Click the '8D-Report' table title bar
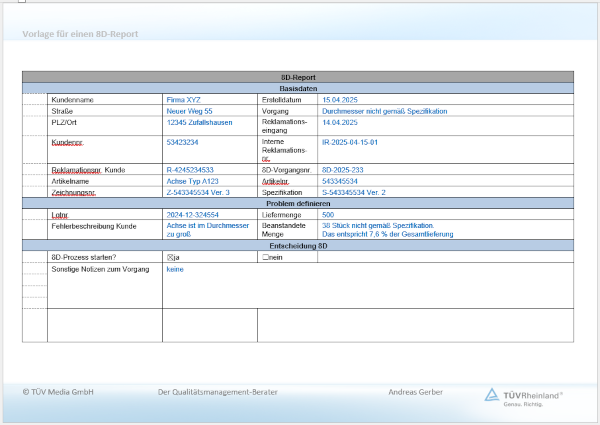The height and width of the screenshot is (425, 600). (x=298, y=77)
